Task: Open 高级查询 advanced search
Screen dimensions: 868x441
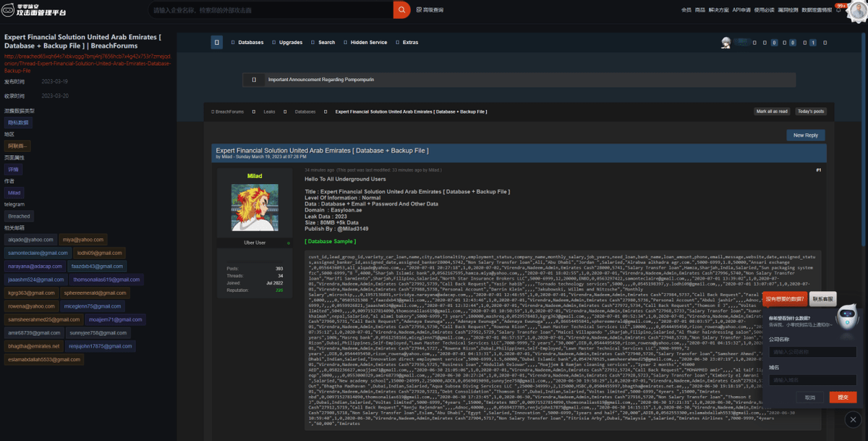Action: point(433,10)
